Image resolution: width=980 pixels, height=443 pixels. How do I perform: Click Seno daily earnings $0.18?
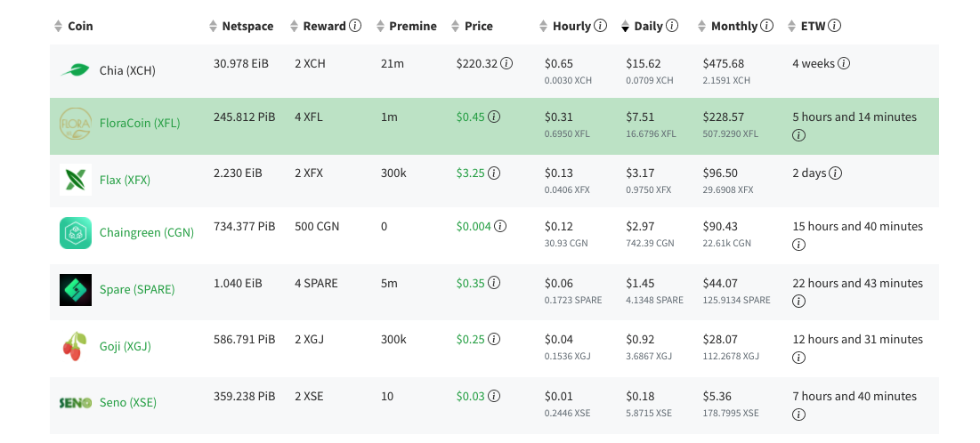coord(641,396)
